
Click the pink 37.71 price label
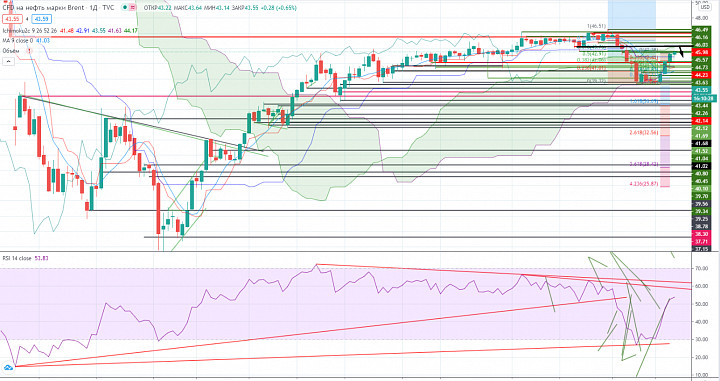pos(701,241)
